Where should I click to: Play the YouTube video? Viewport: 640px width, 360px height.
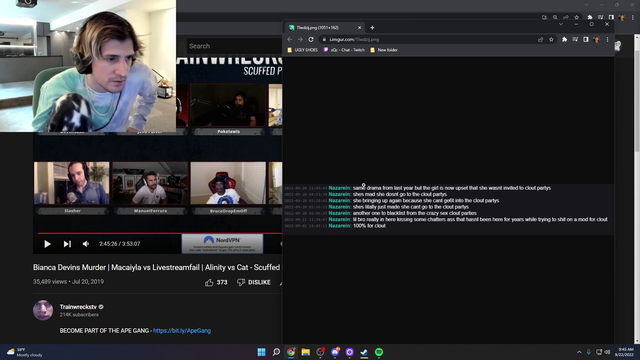click(47, 244)
